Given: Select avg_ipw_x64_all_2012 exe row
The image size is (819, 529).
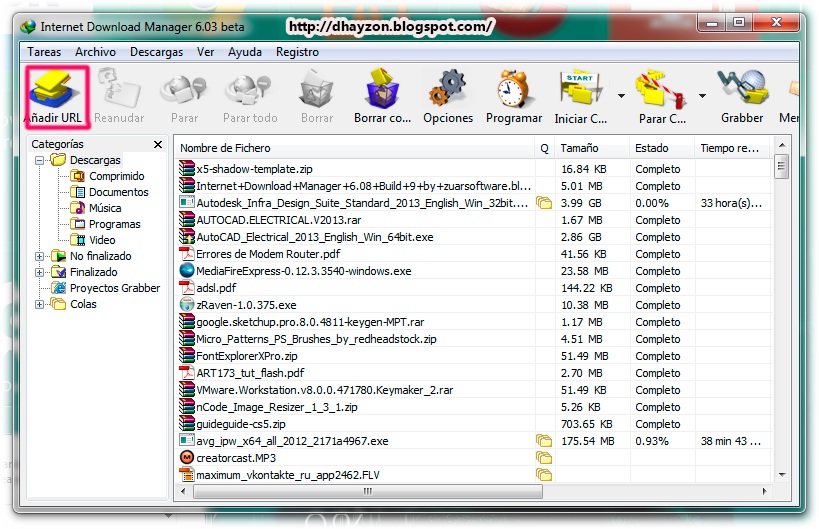Looking at the screenshot, I should click(474, 441).
